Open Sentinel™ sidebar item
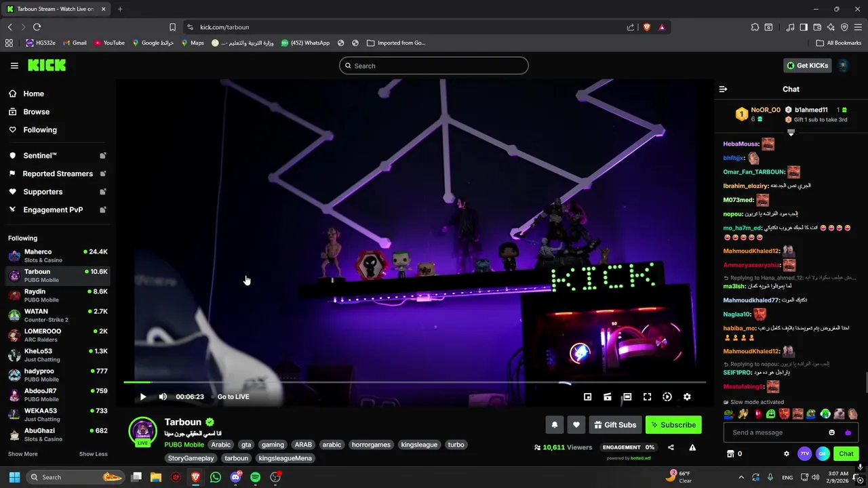 click(x=57, y=156)
